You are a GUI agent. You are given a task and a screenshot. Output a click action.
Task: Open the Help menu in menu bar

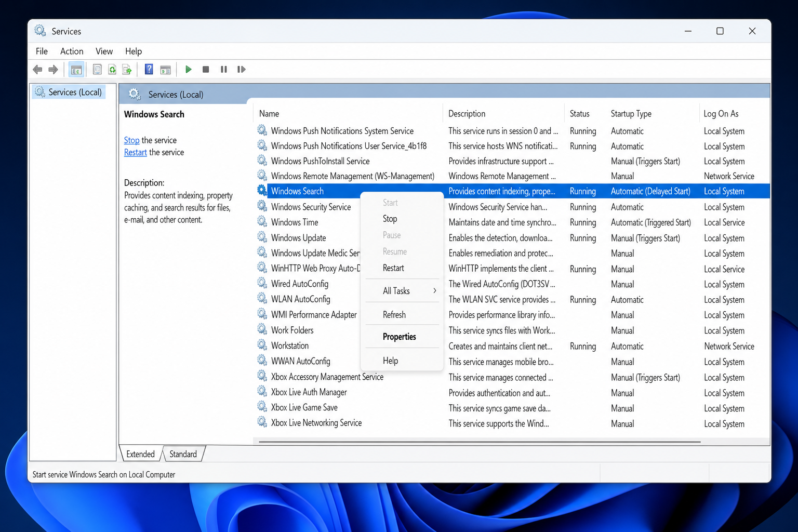[x=134, y=51]
